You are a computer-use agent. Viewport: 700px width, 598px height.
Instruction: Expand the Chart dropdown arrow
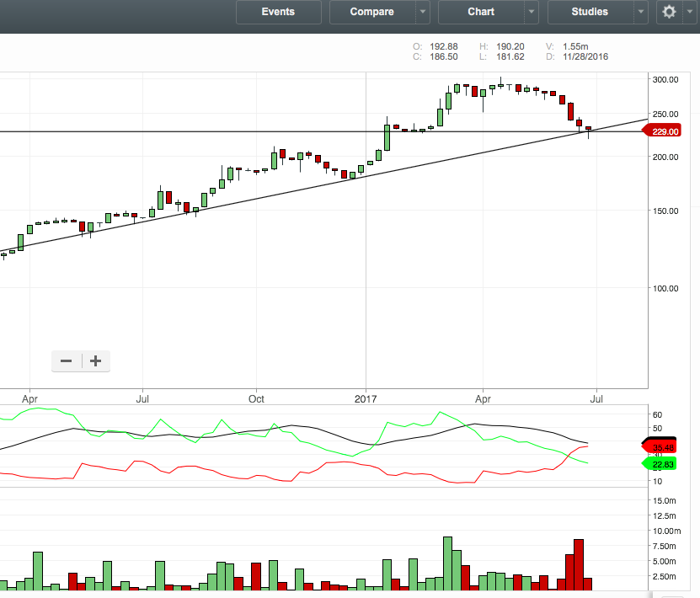[x=531, y=12]
